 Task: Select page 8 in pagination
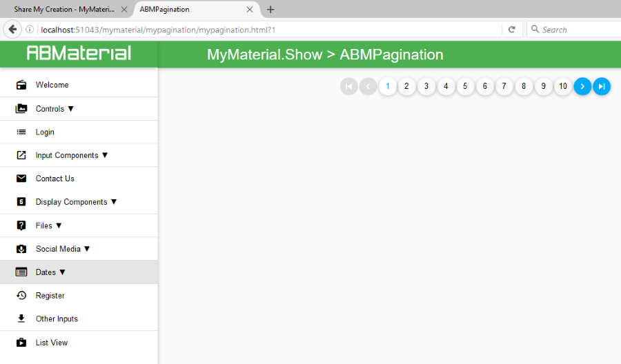[524, 86]
